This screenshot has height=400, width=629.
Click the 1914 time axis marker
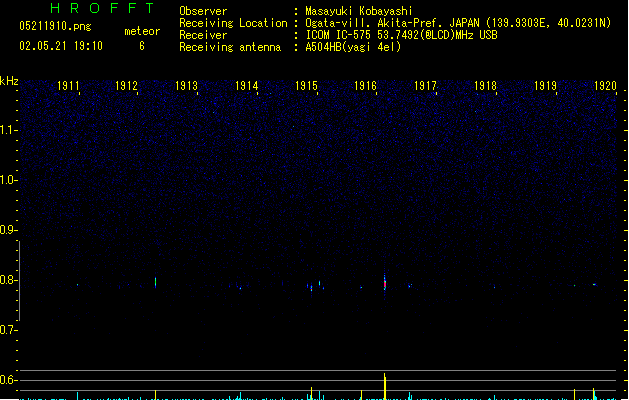pos(246,85)
